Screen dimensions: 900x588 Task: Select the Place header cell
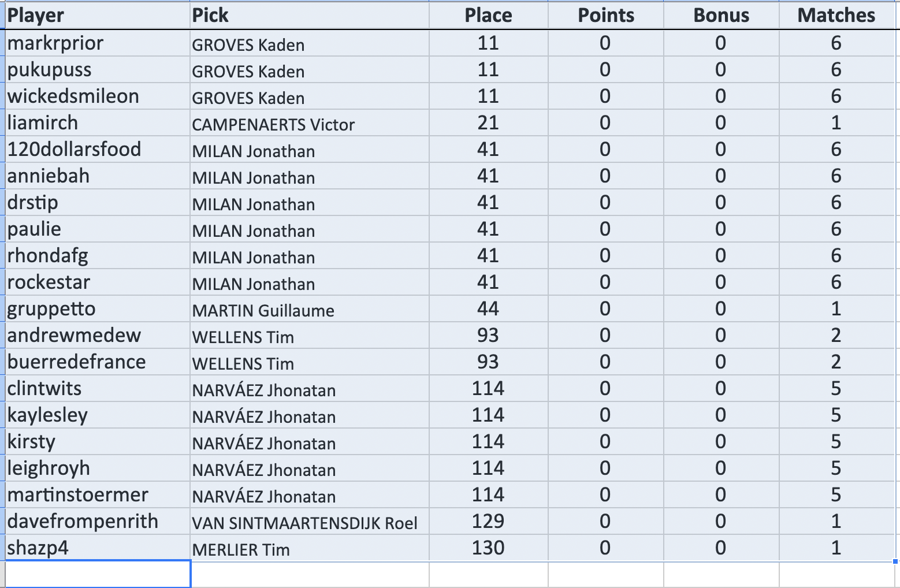coord(488,15)
